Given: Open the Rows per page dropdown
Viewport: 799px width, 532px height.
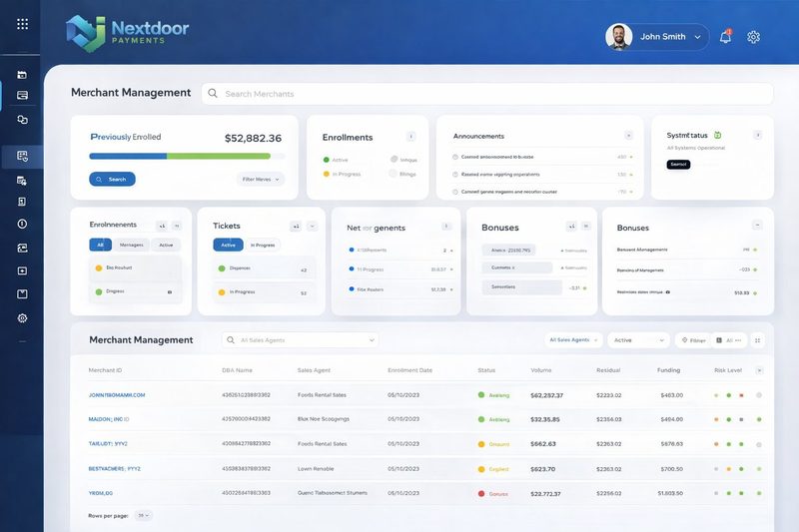Looking at the screenshot, I should coord(143,516).
